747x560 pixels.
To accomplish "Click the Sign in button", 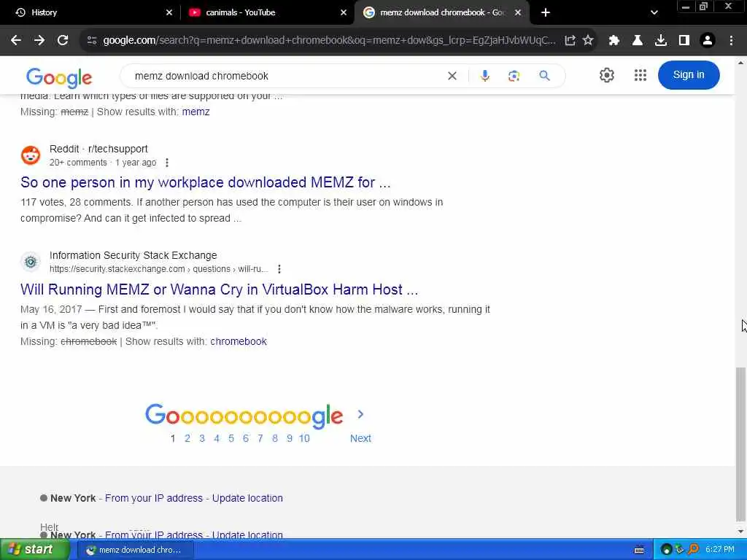I will pos(689,75).
